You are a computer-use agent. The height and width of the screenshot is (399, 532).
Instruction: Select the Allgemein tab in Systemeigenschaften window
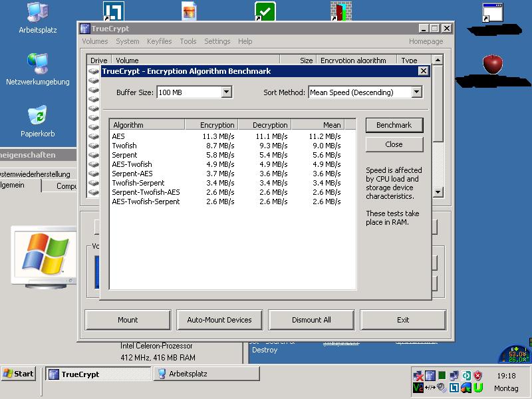[21, 186]
